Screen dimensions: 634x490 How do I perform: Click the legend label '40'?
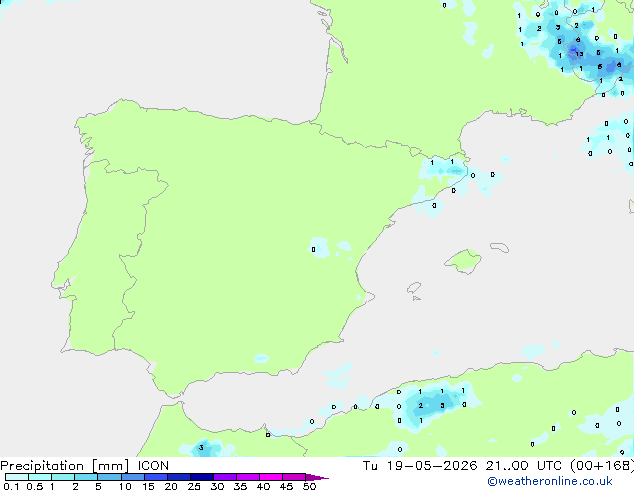pos(263,486)
